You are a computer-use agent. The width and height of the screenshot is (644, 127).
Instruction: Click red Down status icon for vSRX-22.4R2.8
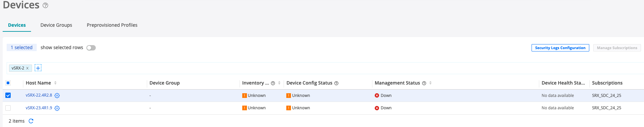coord(377,96)
